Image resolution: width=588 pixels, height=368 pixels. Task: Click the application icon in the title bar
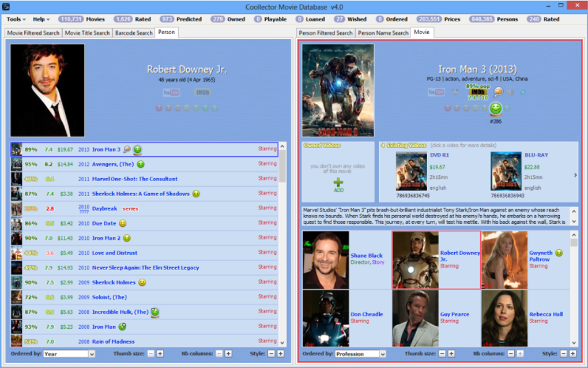tap(6, 6)
